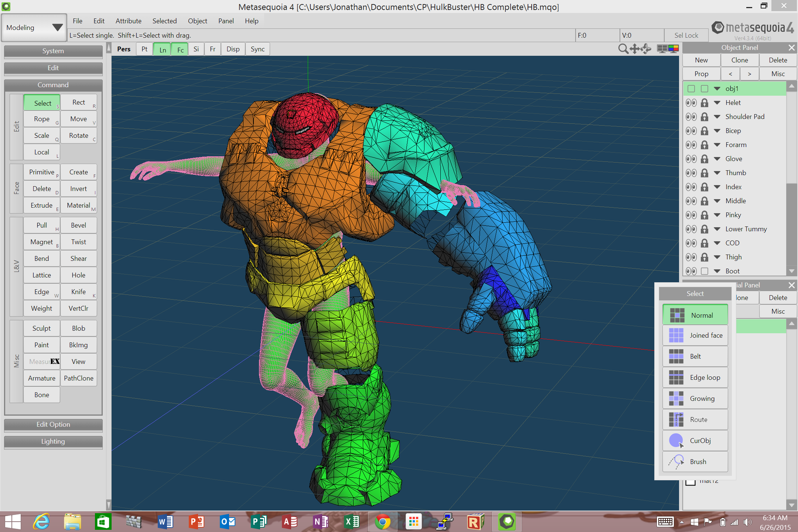Click the Pers view label
The image size is (798, 532).
[x=124, y=49]
